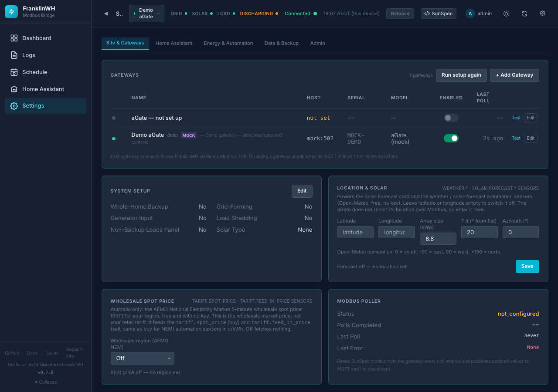Click the MOCK badge on Demo aGate
This screenshot has width=558, height=392.
click(189, 135)
